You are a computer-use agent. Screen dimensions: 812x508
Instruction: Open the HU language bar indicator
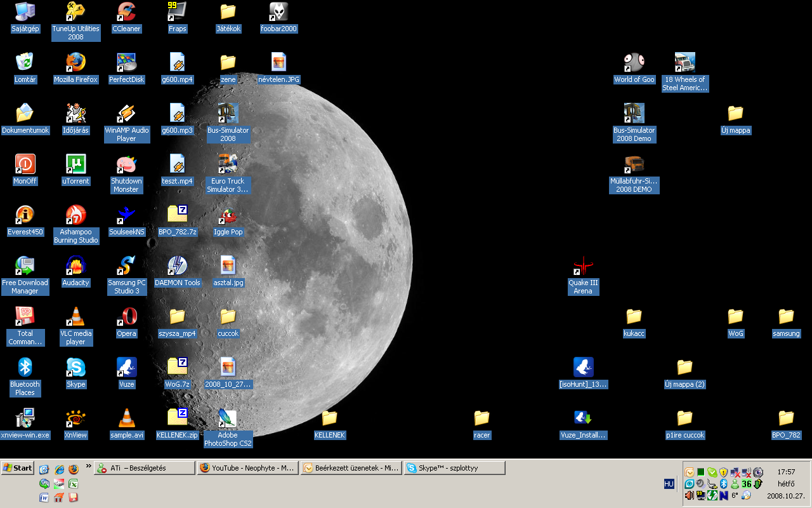click(669, 484)
